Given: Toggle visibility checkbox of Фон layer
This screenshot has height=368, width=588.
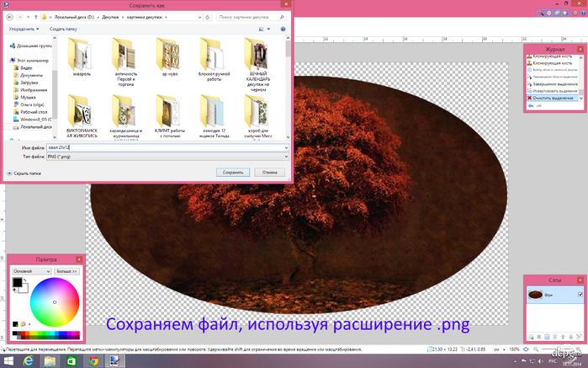Looking at the screenshot, I should click(580, 295).
